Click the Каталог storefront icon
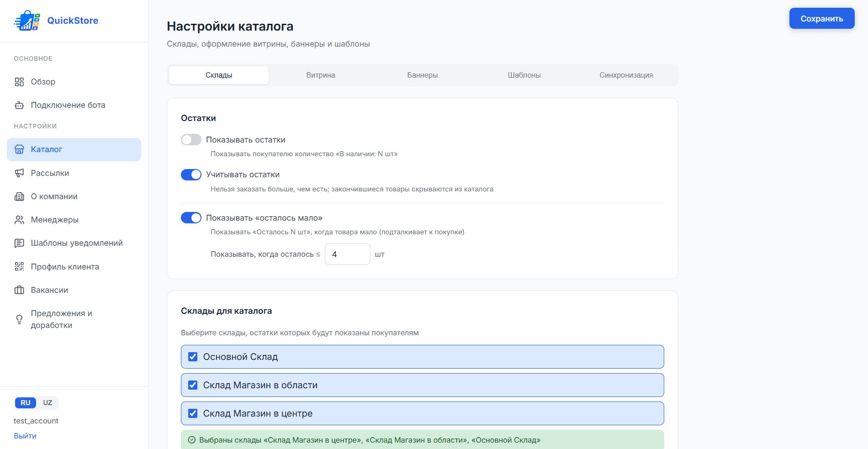This screenshot has width=868, height=449. pyautogui.click(x=19, y=149)
